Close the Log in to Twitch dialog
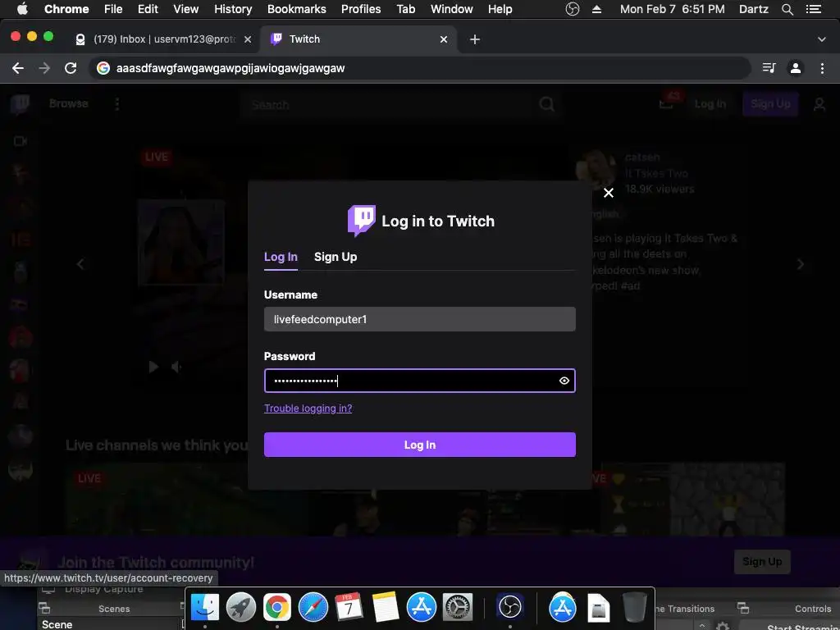840x630 pixels. [x=608, y=193]
